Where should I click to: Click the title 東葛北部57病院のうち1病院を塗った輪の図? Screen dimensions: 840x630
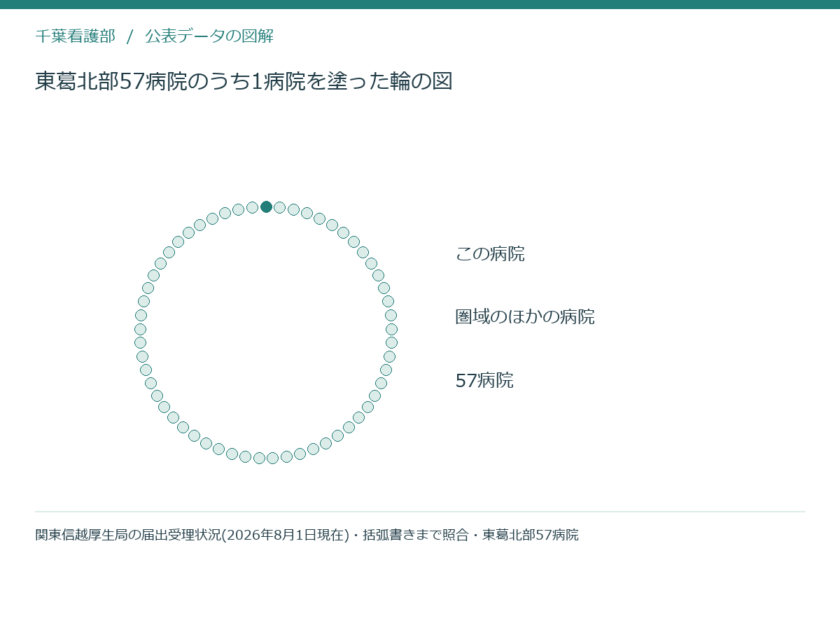(244, 81)
